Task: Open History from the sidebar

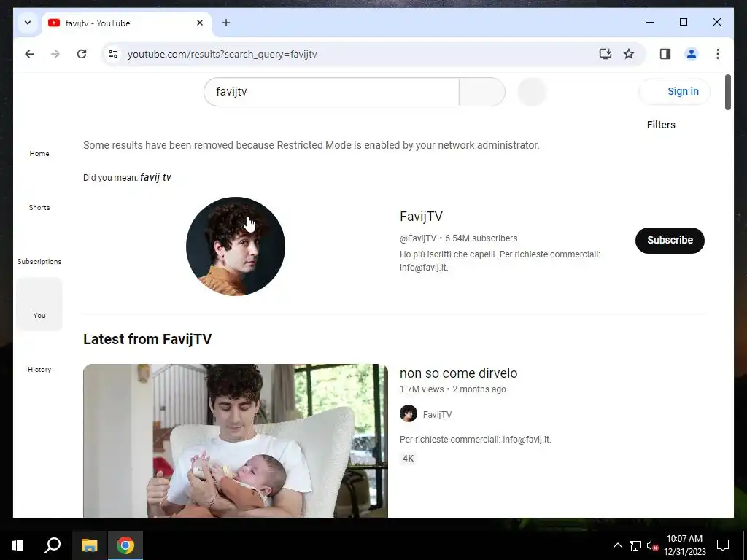Action: pos(39,359)
